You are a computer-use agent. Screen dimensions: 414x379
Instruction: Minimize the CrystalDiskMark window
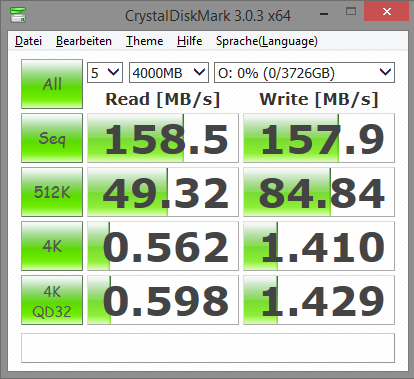(324, 13)
